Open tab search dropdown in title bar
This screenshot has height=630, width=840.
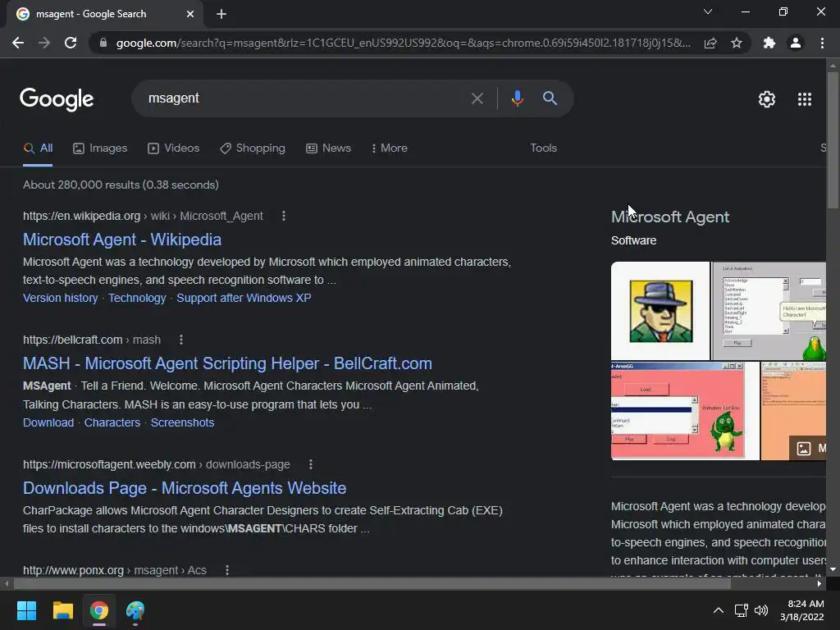tap(708, 11)
